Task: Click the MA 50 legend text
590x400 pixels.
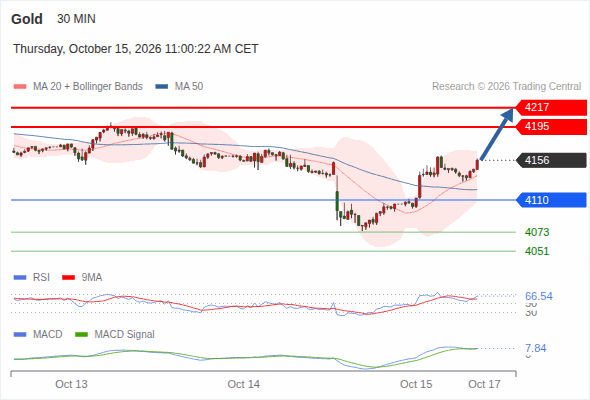Action: point(189,87)
